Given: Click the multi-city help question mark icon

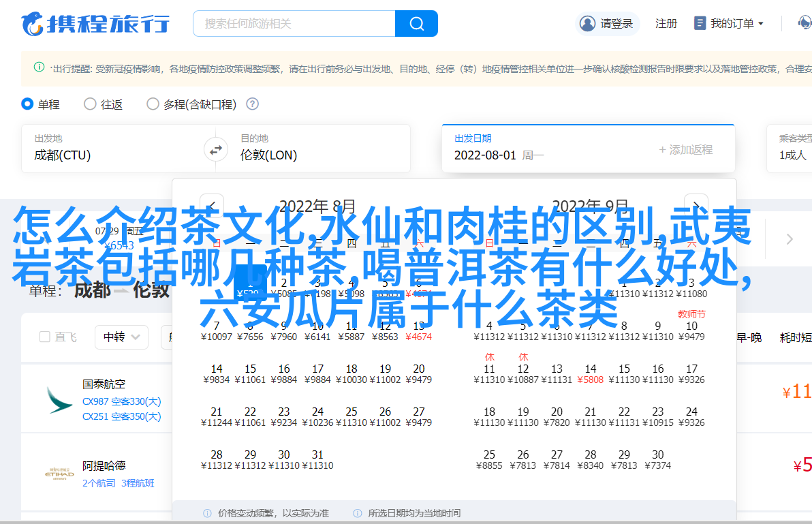Looking at the screenshot, I should click(252, 104).
